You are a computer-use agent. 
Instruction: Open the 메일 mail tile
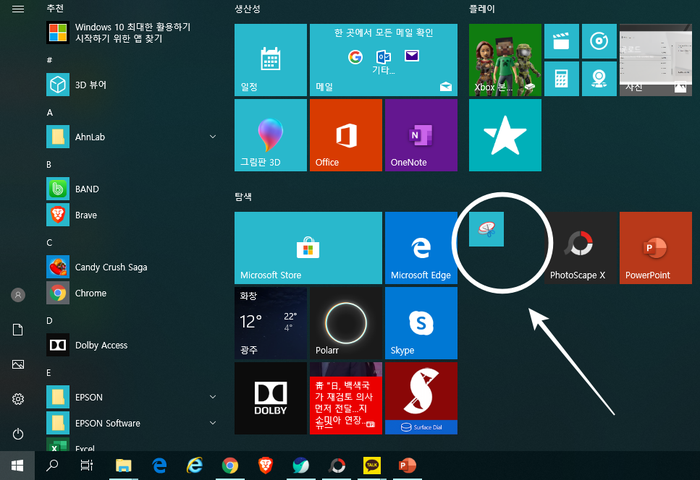(x=383, y=60)
